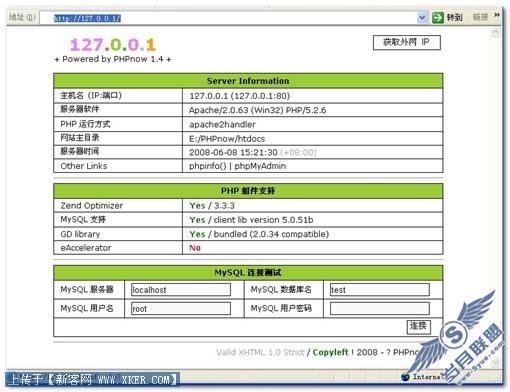The height and width of the screenshot is (392, 510).
Task: Select the URL in the address bar
Action: [87, 18]
